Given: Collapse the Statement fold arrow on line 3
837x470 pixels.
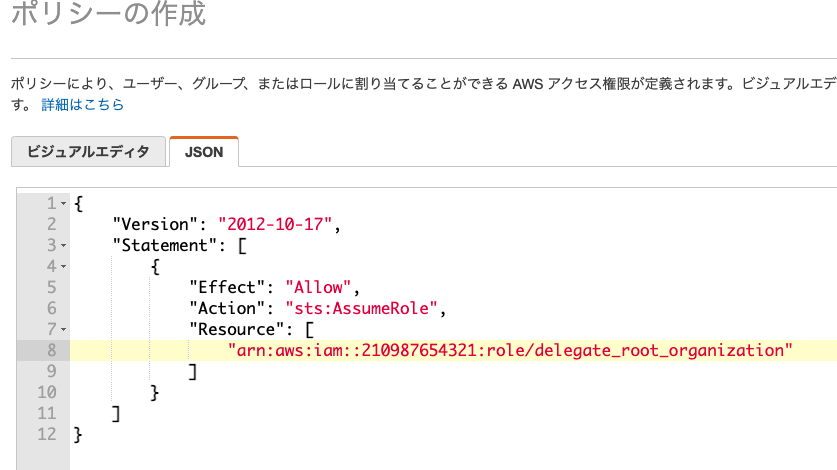Looking at the screenshot, I should [64, 246].
